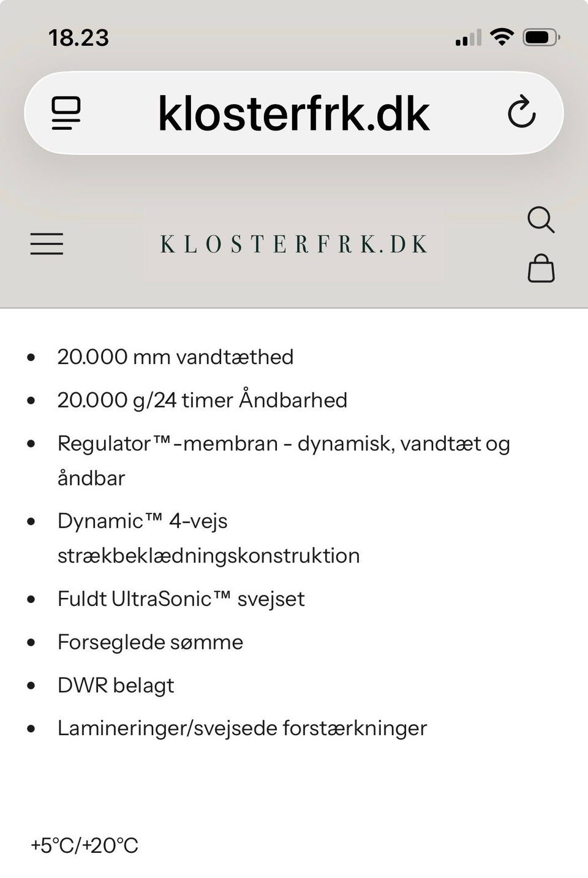The image size is (588, 878).
Task: Open the hamburger navigation menu
Action: [47, 244]
